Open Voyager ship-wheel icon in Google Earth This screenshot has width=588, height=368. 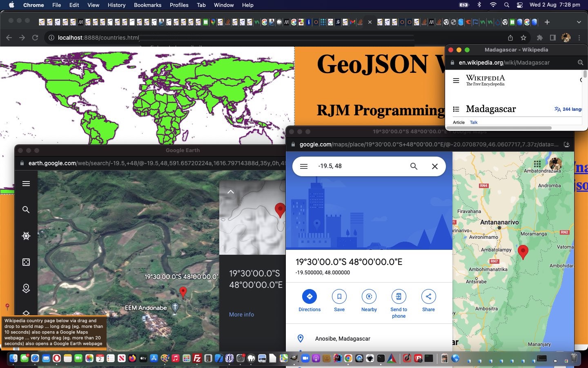coord(26,236)
